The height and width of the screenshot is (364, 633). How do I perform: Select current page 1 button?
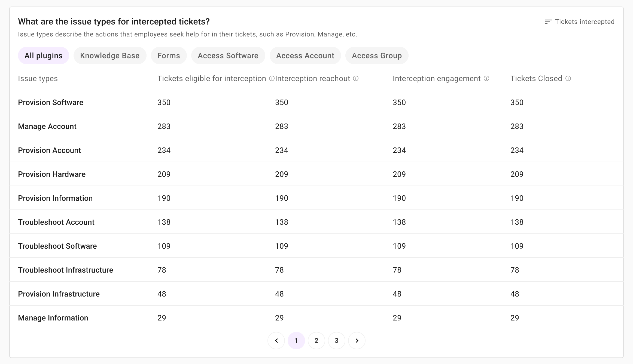click(x=296, y=341)
